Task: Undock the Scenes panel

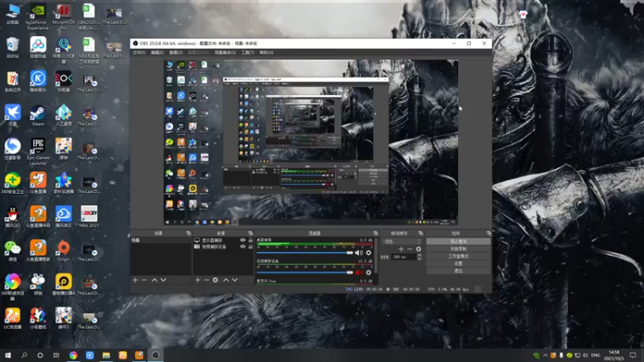Action: click(188, 233)
